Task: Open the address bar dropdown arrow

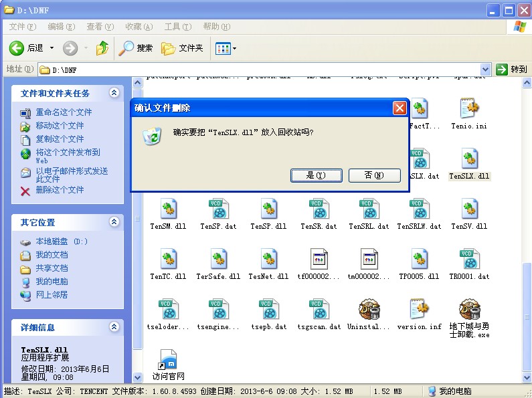Action: click(x=486, y=70)
